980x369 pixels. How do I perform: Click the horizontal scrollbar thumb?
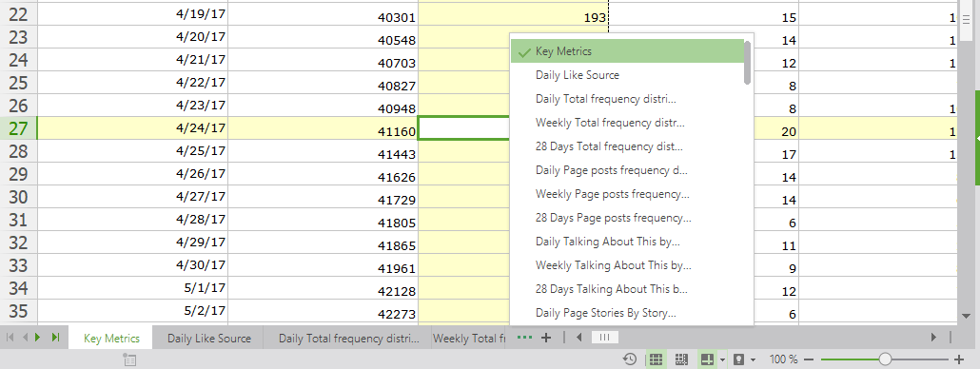pos(604,338)
